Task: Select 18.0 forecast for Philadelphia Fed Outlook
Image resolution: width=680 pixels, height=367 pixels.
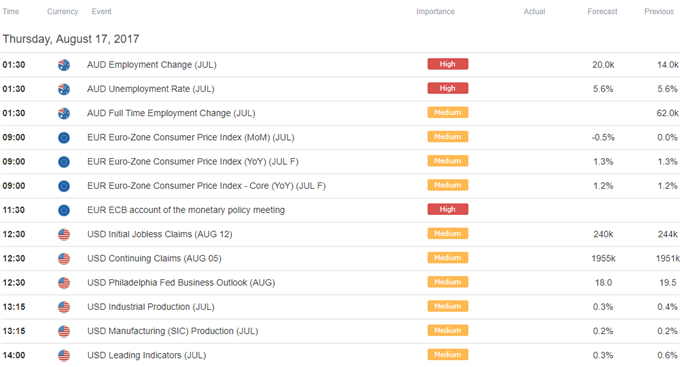Action: click(x=603, y=283)
